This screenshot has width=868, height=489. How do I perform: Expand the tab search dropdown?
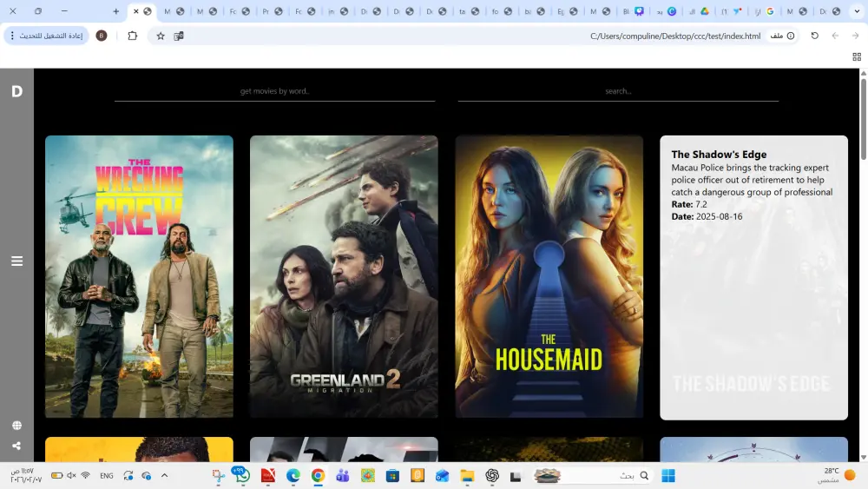click(x=857, y=11)
